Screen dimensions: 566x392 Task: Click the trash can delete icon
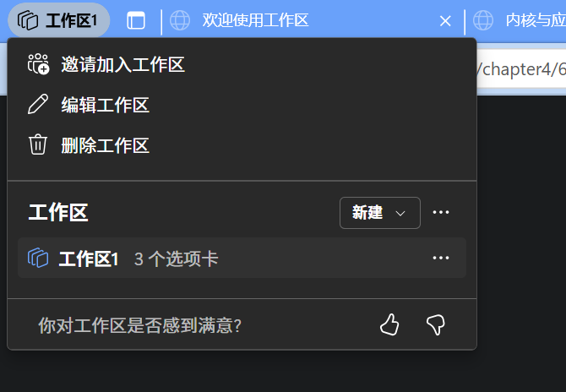[38, 144]
